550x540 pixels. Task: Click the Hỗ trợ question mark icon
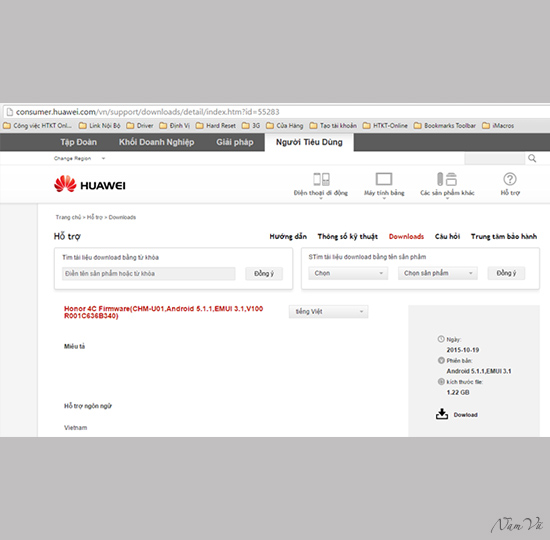(510, 179)
